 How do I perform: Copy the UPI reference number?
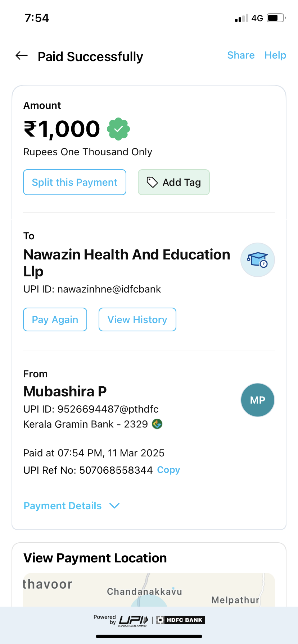point(168,470)
